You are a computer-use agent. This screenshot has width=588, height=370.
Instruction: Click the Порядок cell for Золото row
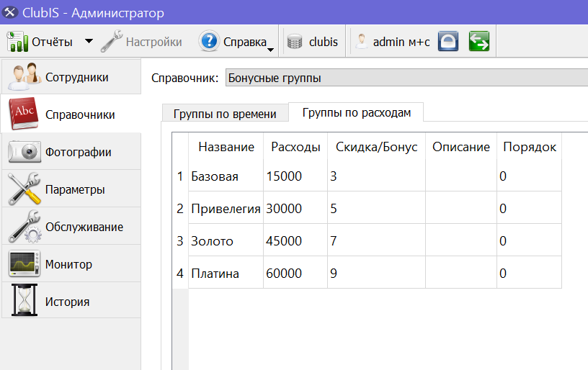(x=530, y=241)
